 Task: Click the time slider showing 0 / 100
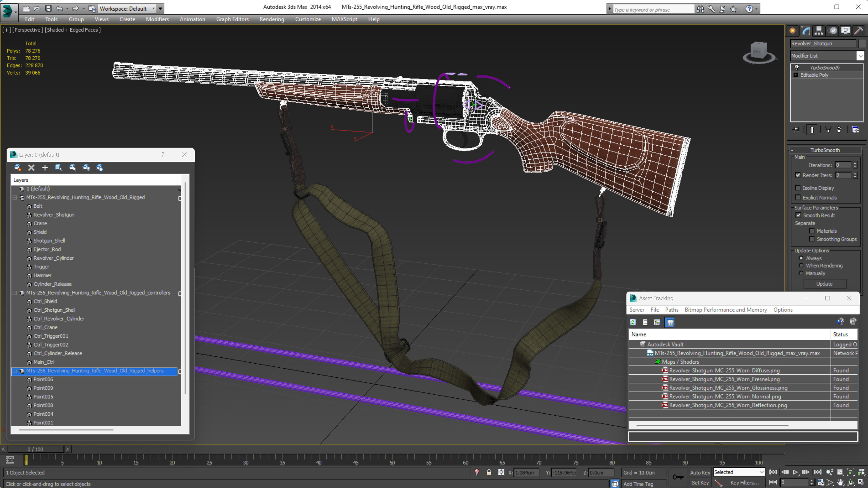35,449
